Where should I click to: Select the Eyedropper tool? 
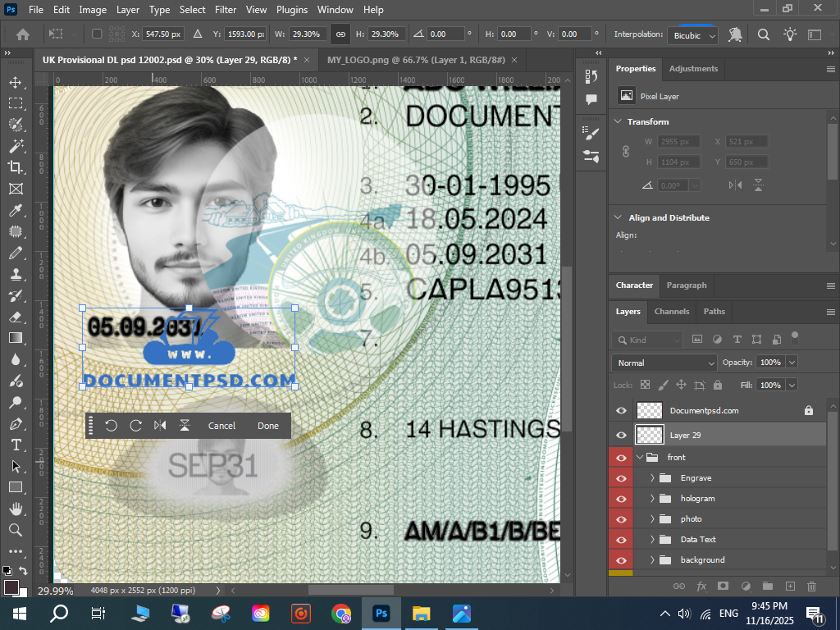point(15,210)
